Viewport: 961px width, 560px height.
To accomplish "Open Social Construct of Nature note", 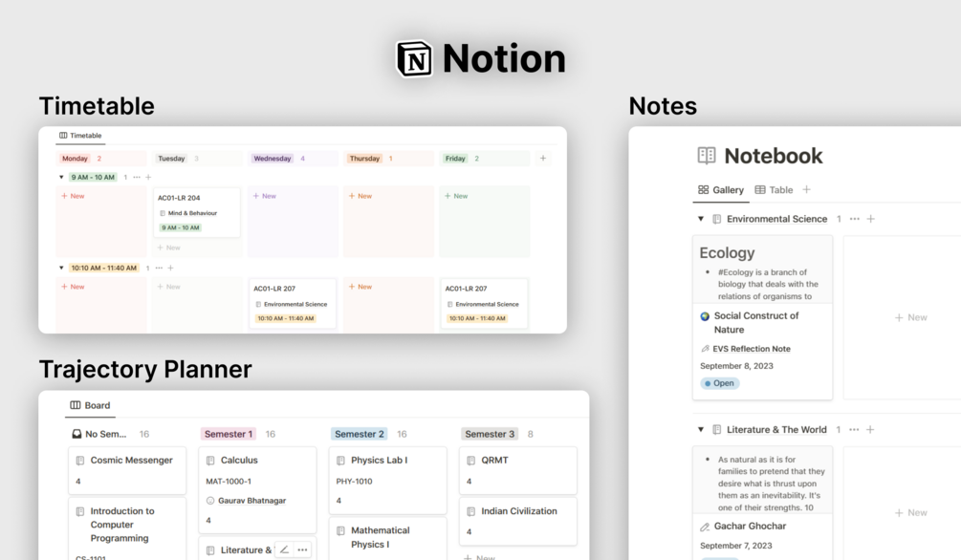I will (756, 322).
